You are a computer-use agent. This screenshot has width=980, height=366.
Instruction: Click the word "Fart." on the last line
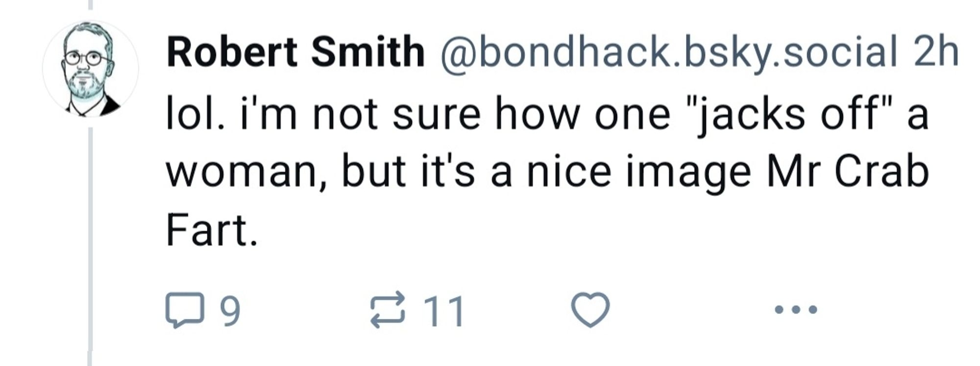click(x=211, y=231)
